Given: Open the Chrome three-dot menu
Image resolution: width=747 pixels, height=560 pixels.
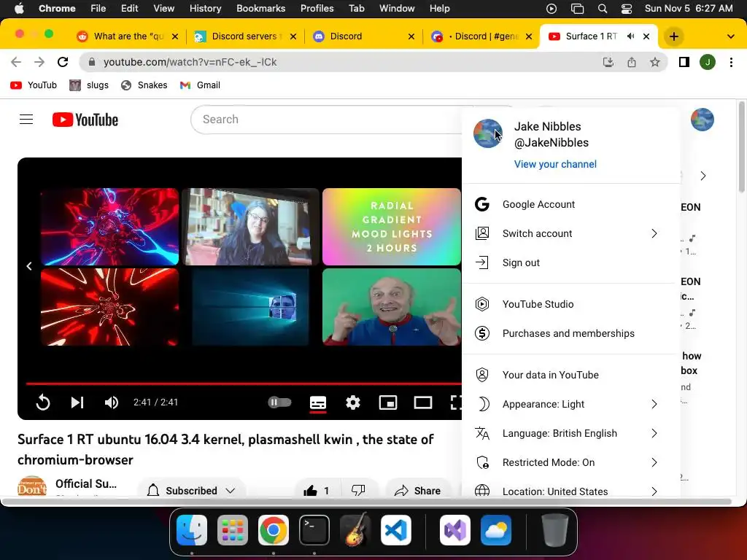Looking at the screenshot, I should pos(731,62).
